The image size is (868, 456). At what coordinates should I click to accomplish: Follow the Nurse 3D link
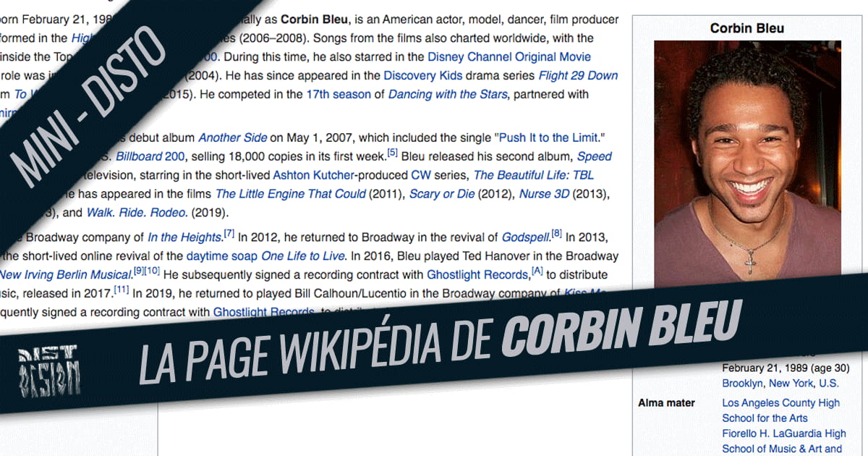[545, 193]
